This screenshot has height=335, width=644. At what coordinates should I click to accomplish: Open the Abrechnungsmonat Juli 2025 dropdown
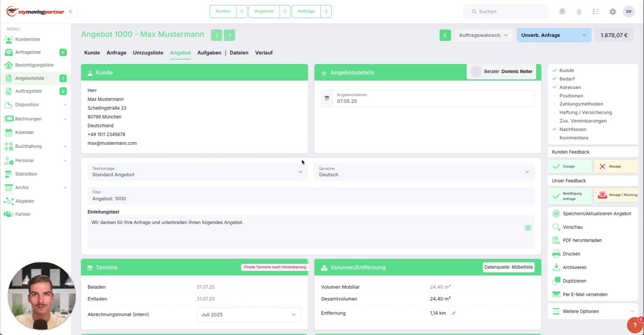pyautogui.click(x=249, y=315)
